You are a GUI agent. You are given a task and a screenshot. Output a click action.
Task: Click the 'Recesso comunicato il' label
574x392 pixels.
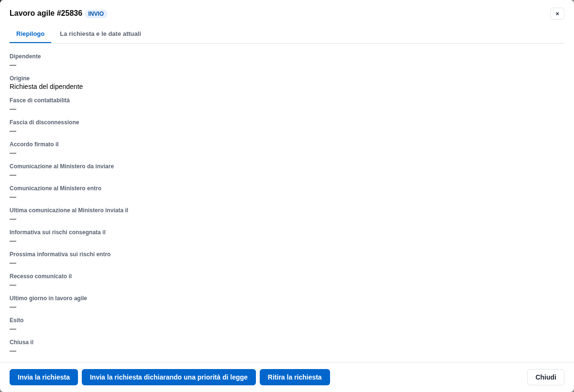point(41,276)
